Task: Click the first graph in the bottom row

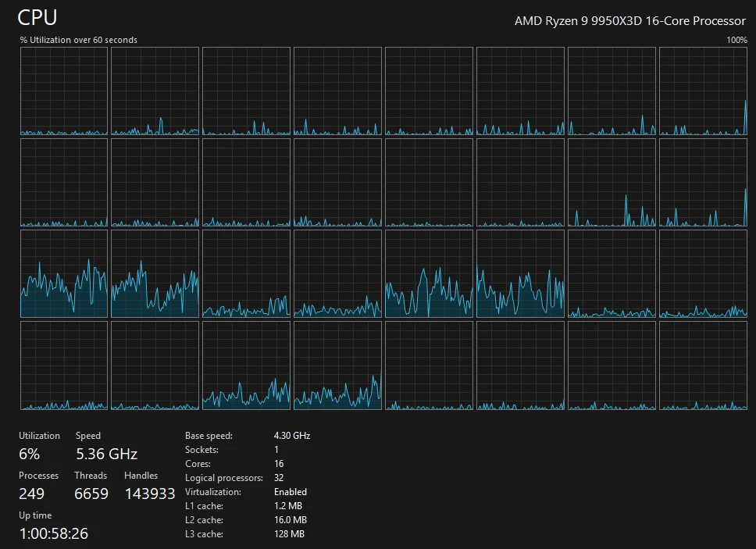Action: point(63,365)
